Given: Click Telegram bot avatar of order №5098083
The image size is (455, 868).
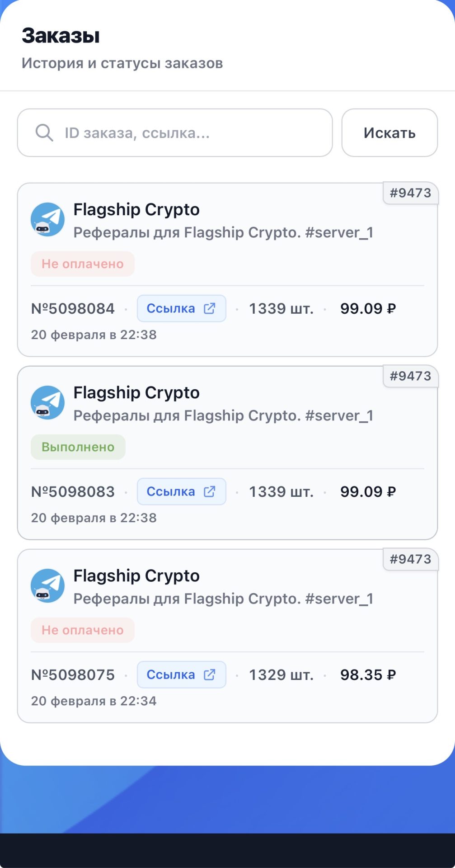Looking at the screenshot, I should pos(47,403).
